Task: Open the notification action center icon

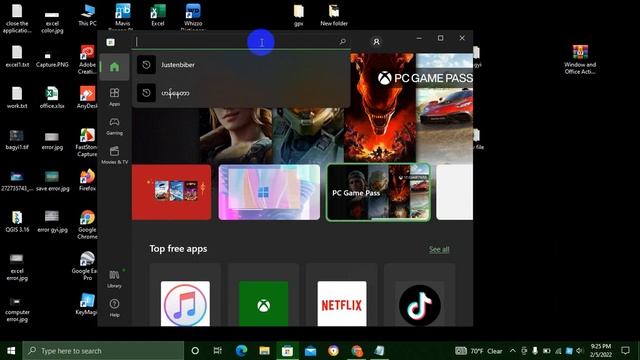Action: [x=625, y=351]
